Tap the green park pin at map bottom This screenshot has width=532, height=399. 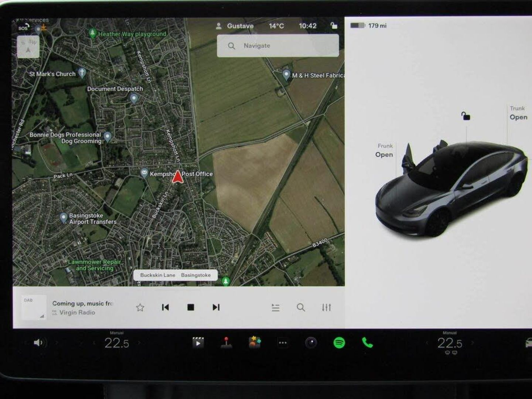[226, 282]
